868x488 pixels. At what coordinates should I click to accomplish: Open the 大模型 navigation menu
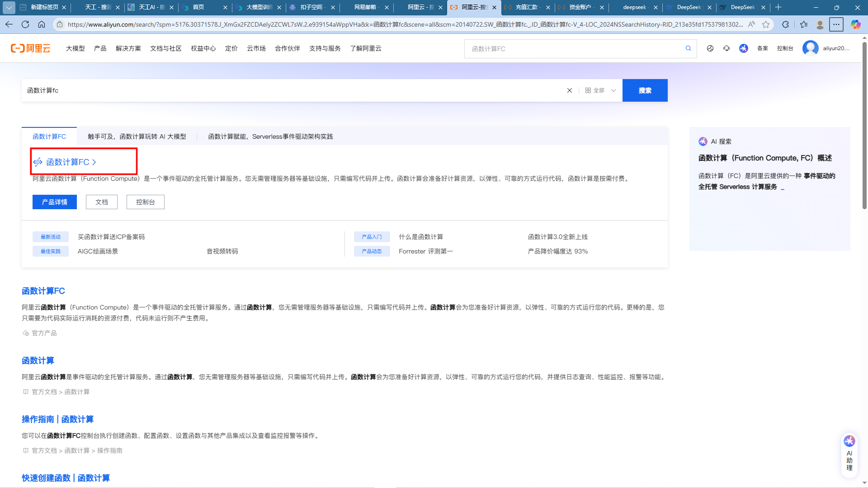[75, 48]
